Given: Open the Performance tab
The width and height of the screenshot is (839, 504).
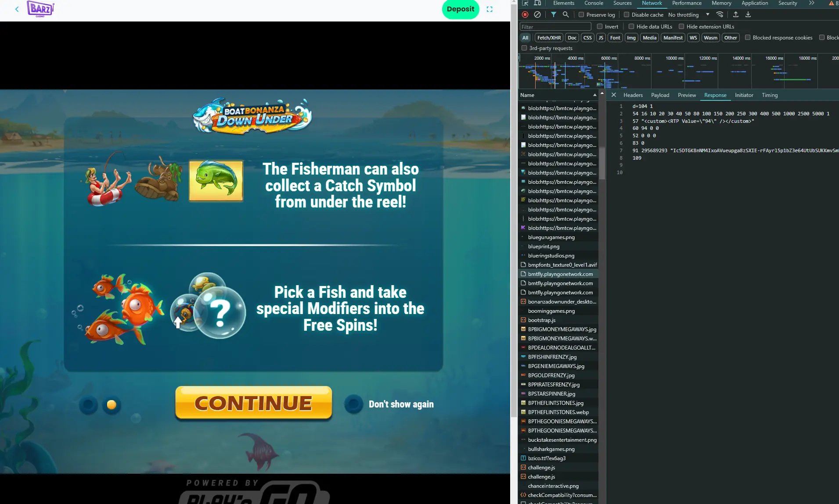Looking at the screenshot, I should [687, 3].
